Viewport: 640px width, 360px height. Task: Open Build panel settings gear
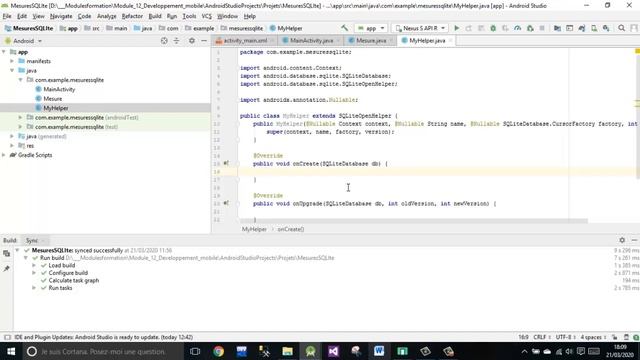[x=622, y=240]
